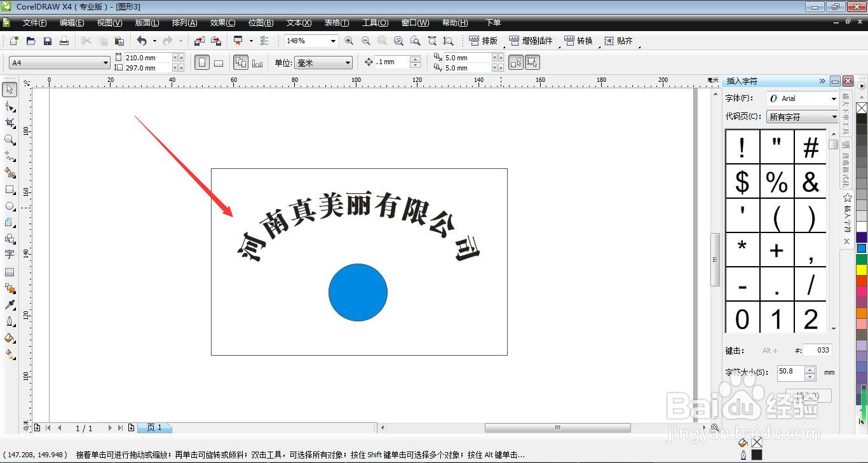Insert the ampersand character
868x463 pixels.
click(811, 182)
